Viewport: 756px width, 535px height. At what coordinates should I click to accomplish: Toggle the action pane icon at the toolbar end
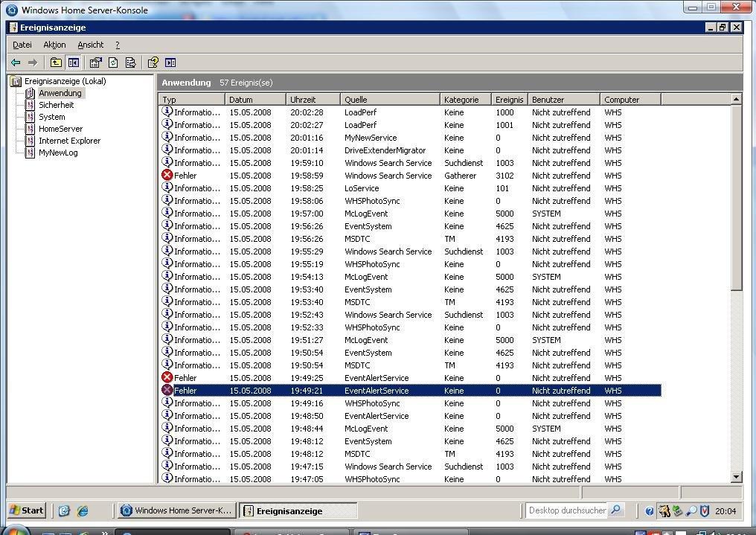[x=170, y=63]
